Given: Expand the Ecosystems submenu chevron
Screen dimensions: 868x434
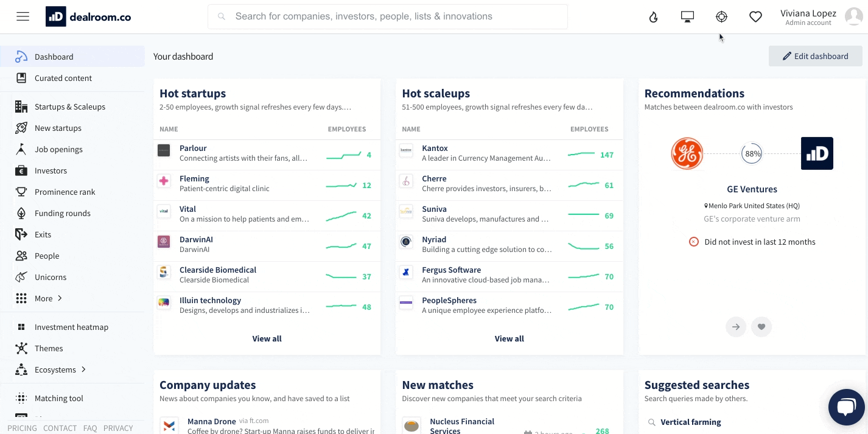Looking at the screenshot, I should (x=83, y=369).
